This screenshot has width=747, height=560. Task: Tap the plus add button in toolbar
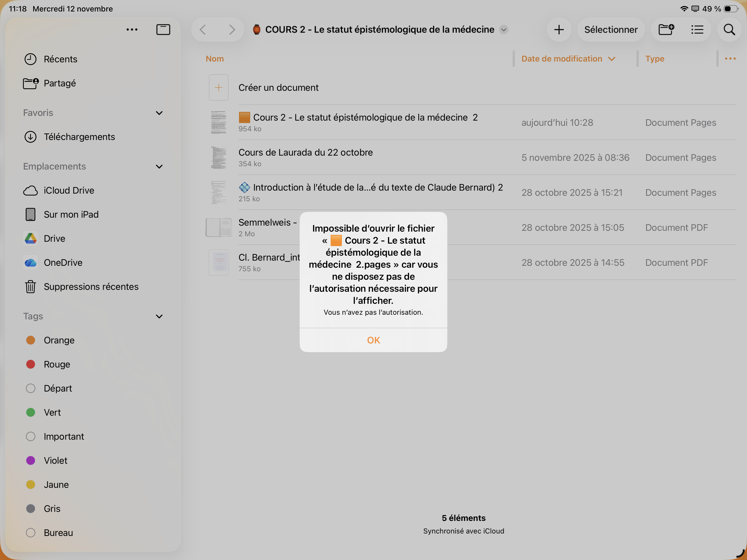coord(559,30)
